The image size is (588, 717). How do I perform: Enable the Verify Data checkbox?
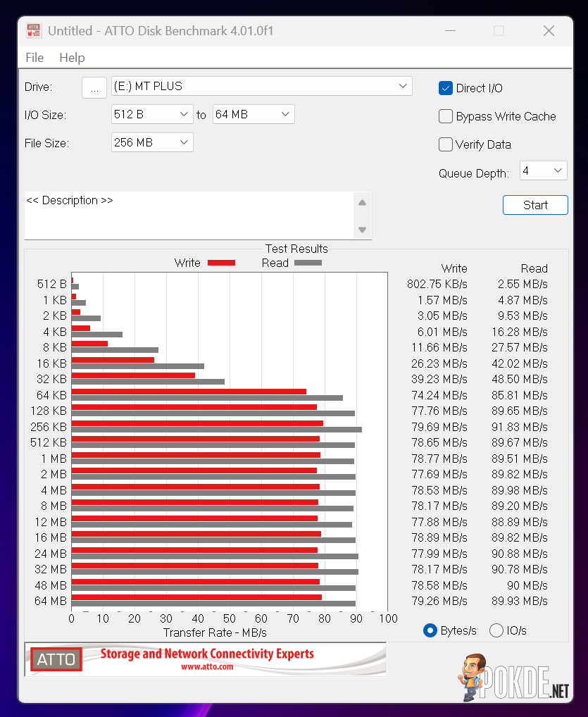445,145
